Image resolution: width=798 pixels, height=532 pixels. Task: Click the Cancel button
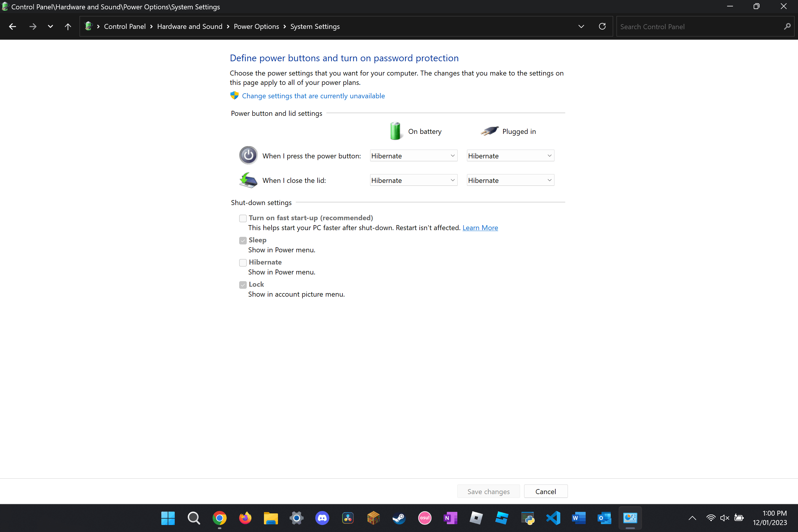tap(546, 491)
